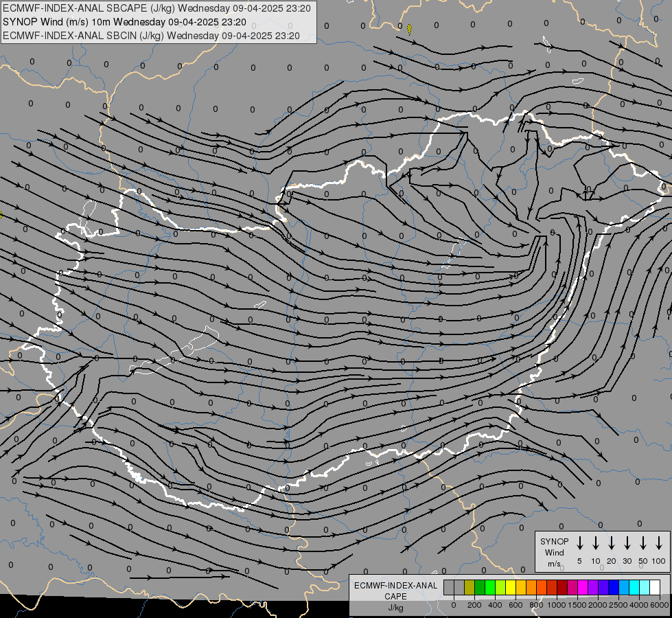Image resolution: width=672 pixels, height=618 pixels.
Task: Click the Wind label in wind legend
Action: [554, 552]
